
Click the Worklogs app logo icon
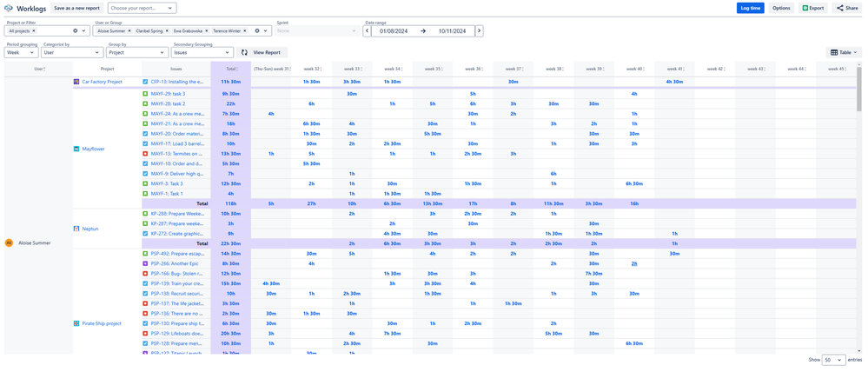[x=8, y=9]
